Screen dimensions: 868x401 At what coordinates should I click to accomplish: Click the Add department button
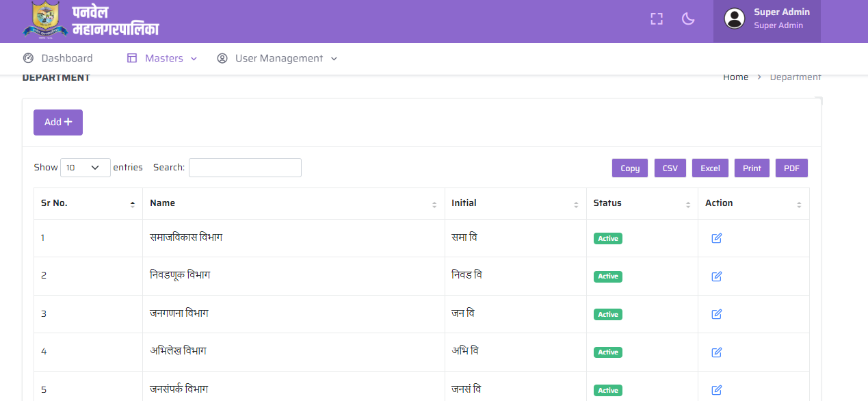[x=58, y=122]
